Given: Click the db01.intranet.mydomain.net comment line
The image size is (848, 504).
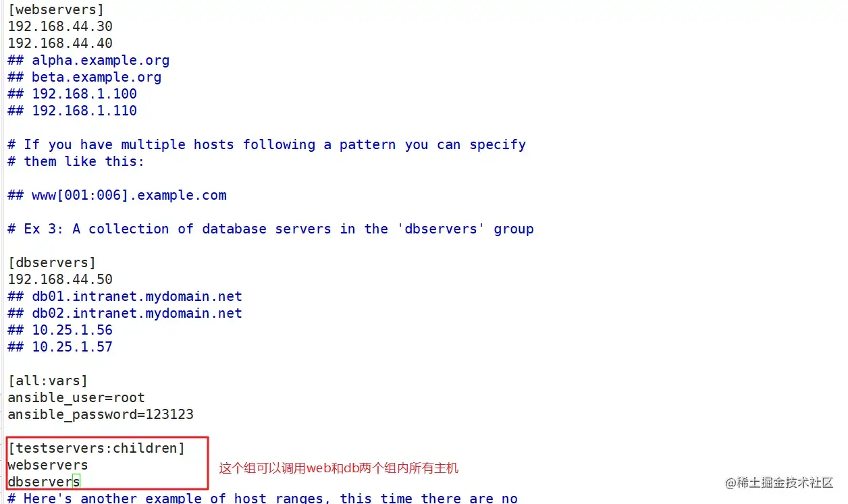Looking at the screenshot, I should (x=125, y=297).
